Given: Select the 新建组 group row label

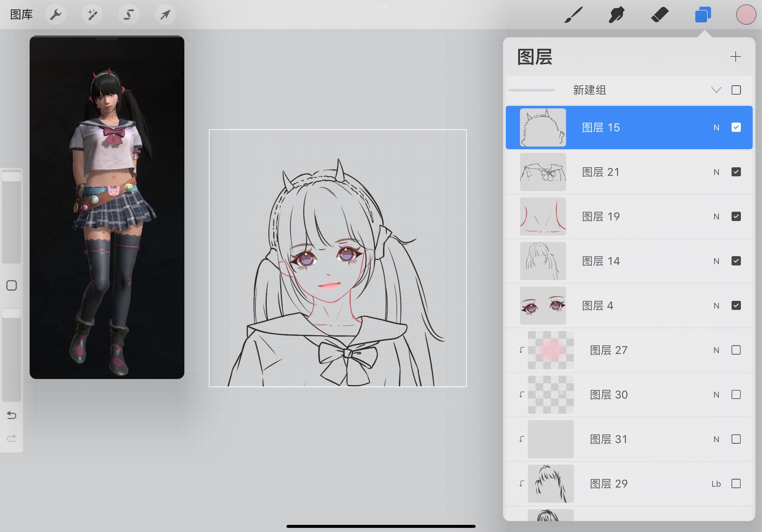Looking at the screenshot, I should point(589,90).
